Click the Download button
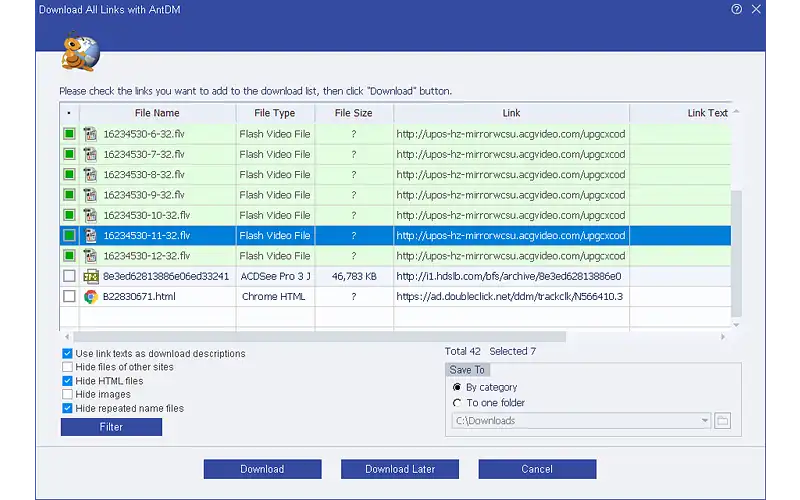Screen dimensions: 800x500 point(262,469)
